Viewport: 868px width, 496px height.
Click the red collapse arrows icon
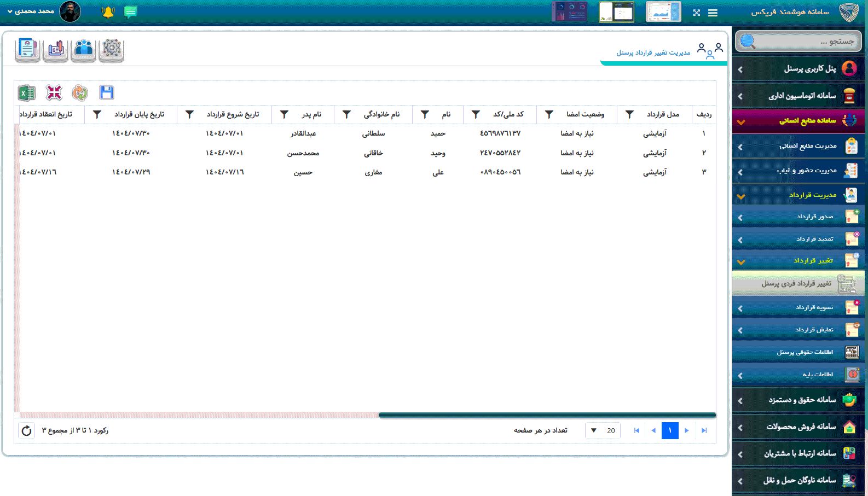(x=54, y=93)
